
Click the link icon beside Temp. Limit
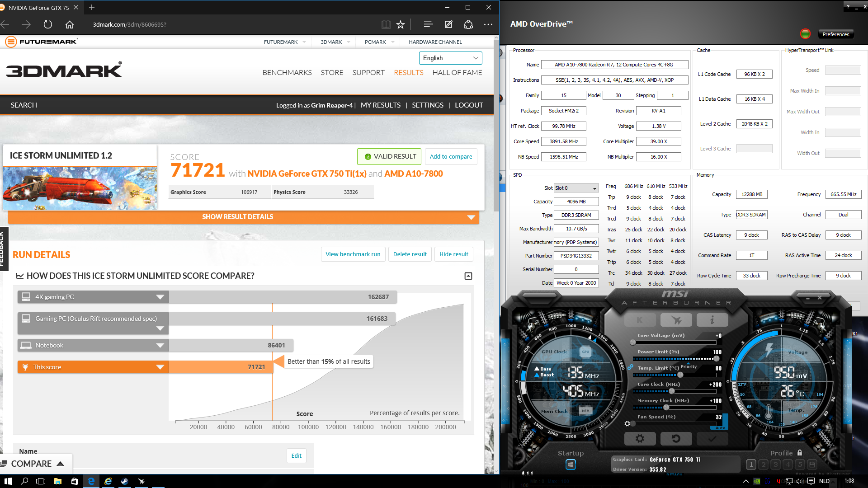tap(630, 367)
